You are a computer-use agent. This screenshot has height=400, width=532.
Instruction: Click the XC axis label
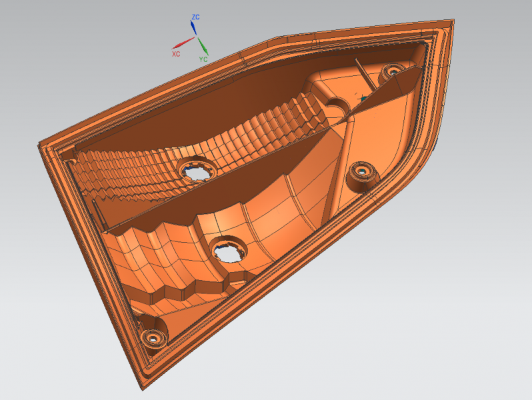click(x=176, y=54)
